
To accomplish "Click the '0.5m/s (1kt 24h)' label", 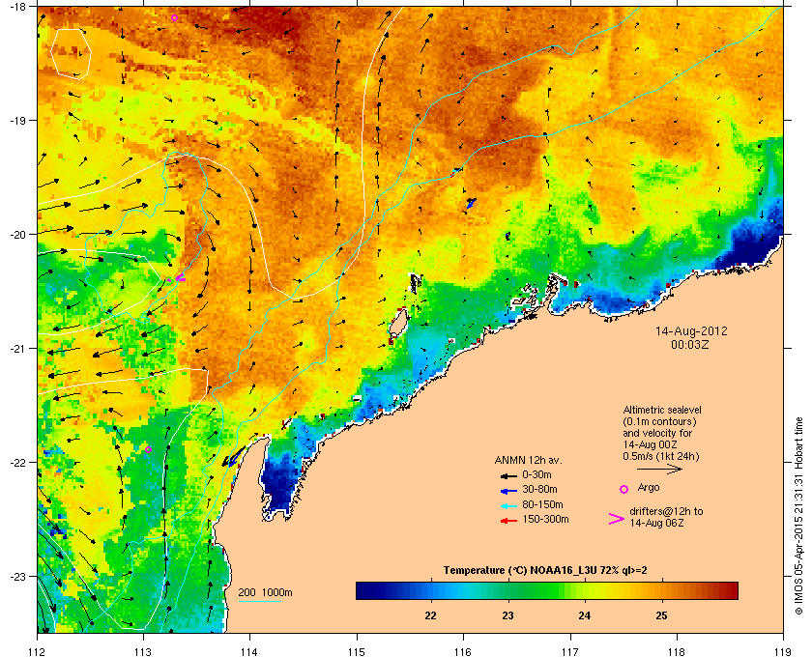I will pyautogui.click(x=661, y=456).
